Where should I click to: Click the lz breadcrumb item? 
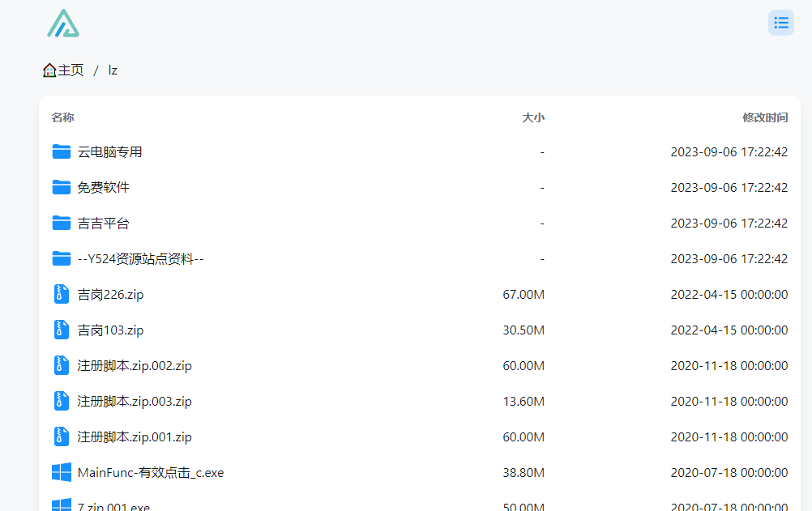pyautogui.click(x=113, y=70)
